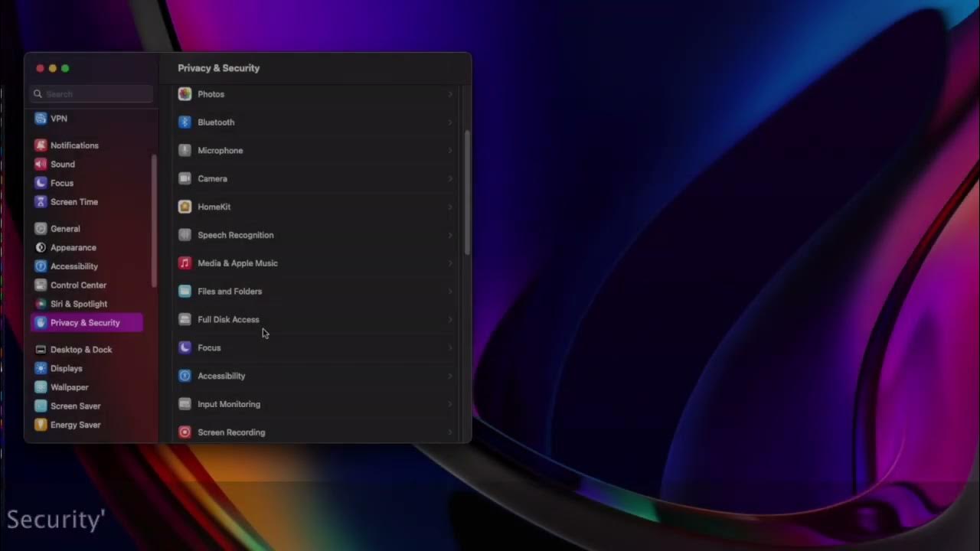Open Privacy & Security in the sidebar
Viewport: 980px width, 551px height.
(x=87, y=323)
